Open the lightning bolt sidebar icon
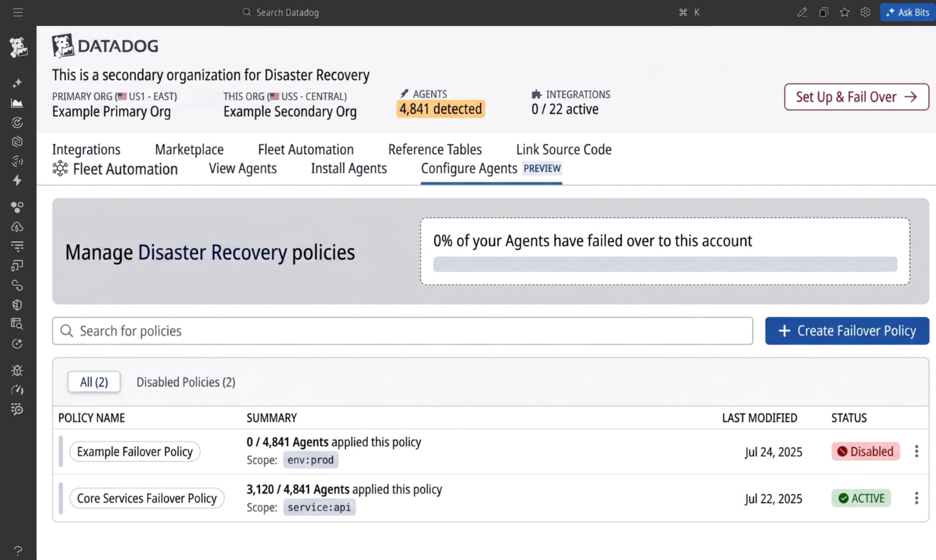The image size is (936, 560). point(17,180)
